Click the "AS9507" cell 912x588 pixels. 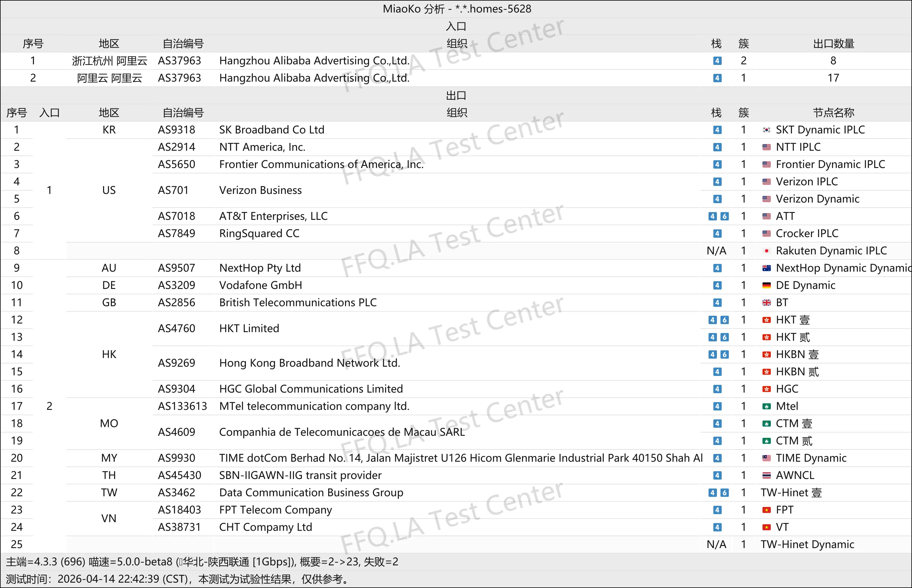click(176, 268)
